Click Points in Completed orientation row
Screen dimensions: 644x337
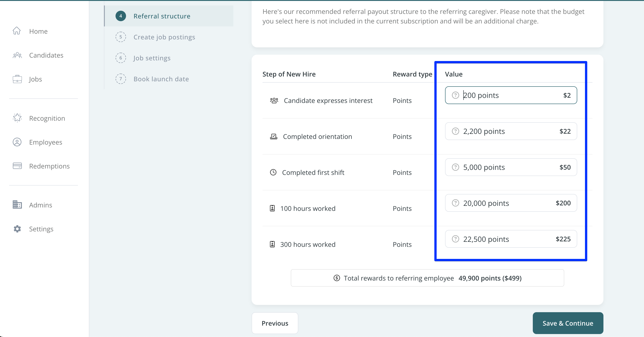point(402,136)
